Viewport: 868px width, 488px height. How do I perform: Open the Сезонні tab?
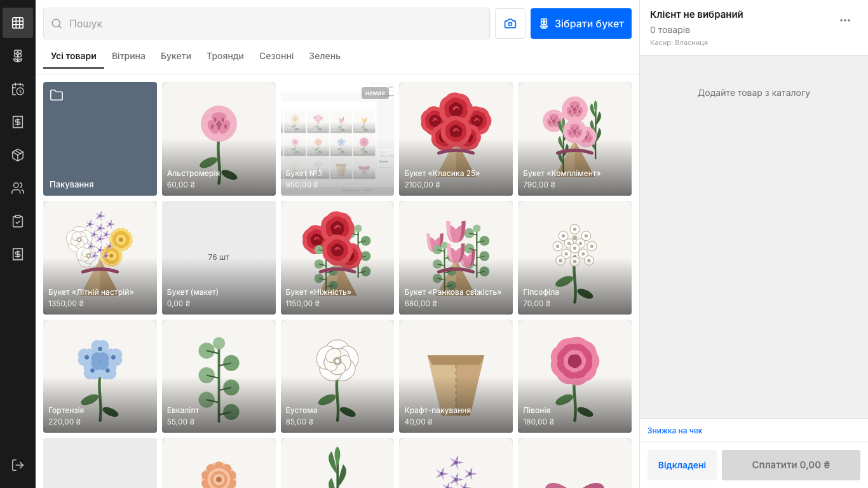point(276,56)
